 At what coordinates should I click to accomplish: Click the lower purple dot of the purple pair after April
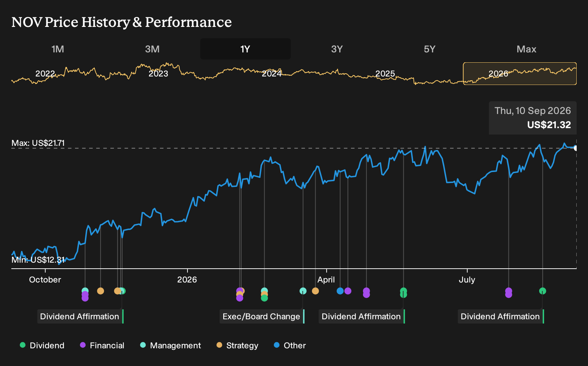[366, 294]
